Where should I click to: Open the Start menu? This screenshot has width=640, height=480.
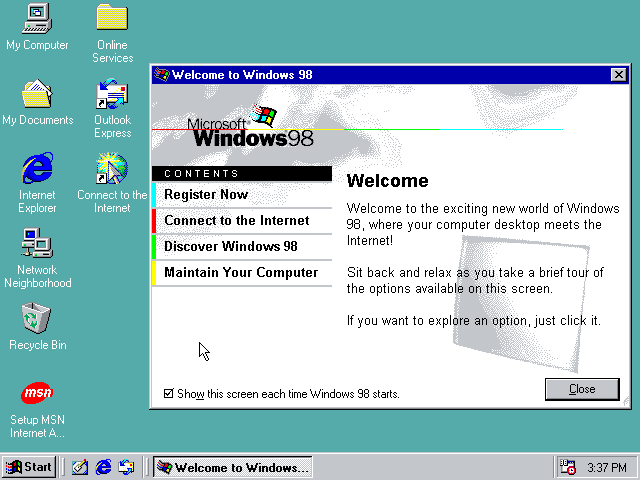tap(29, 467)
